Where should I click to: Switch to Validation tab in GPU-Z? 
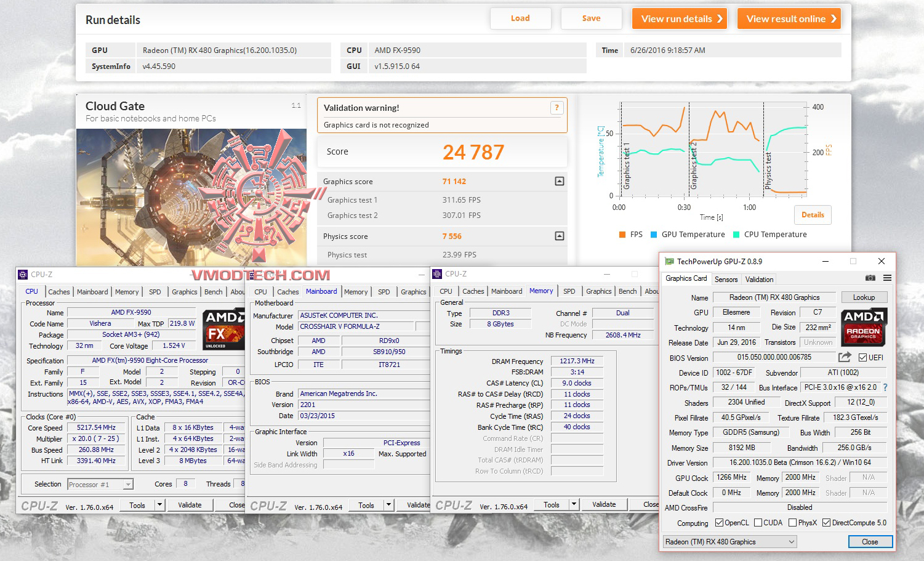pos(759,280)
